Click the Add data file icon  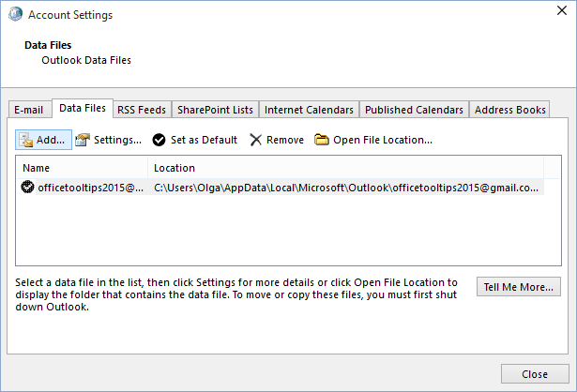pos(25,140)
